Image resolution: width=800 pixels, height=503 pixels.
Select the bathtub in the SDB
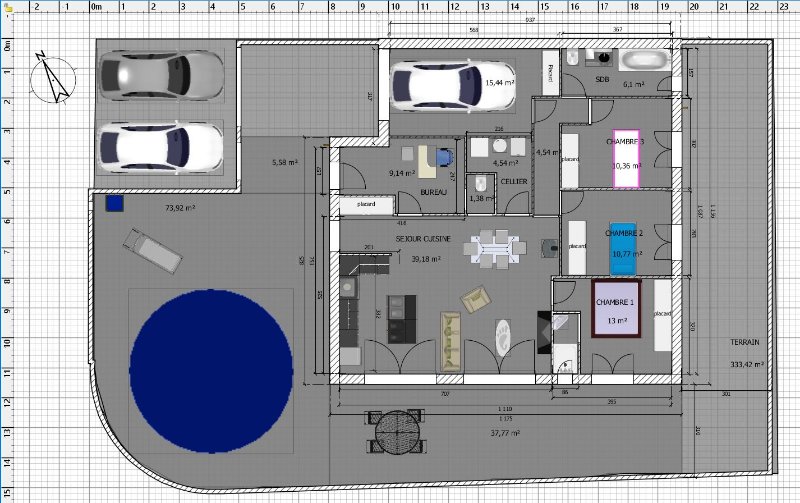644,60
